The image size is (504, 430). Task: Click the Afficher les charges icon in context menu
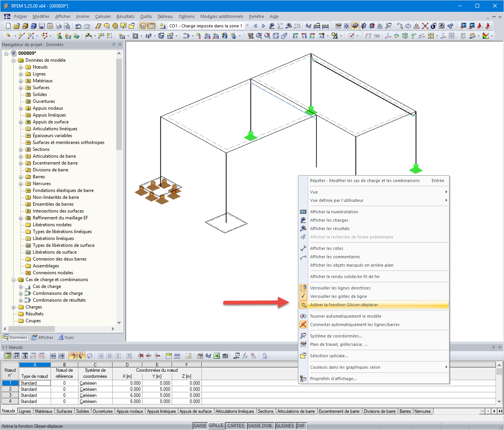(303, 220)
